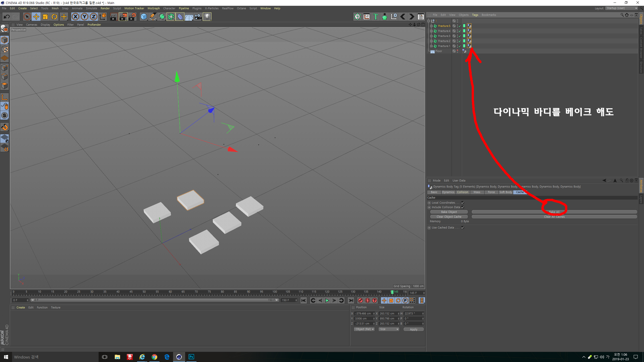Select the Rotate tool icon
Screen dimensions: 644x362
tap(54, 17)
